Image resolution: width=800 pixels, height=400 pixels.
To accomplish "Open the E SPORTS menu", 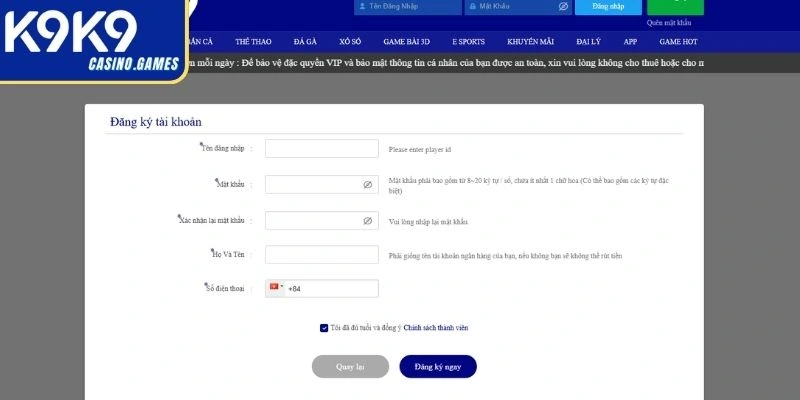I will pyautogui.click(x=468, y=42).
